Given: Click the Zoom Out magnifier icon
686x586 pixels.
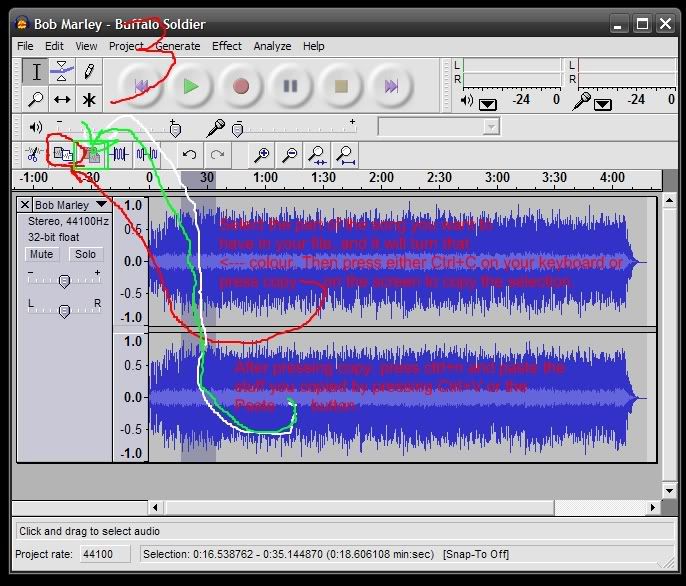Looking at the screenshot, I should click(289, 154).
